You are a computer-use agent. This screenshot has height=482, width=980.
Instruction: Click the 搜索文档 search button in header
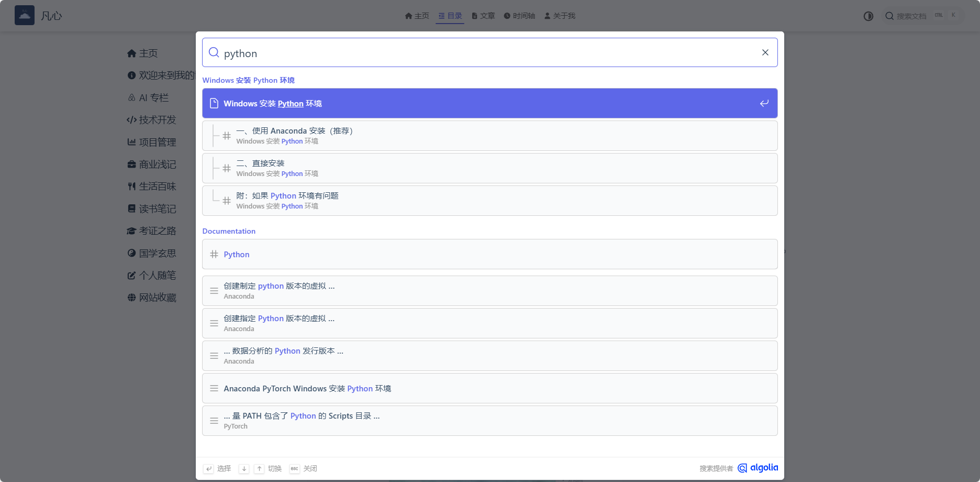pyautogui.click(x=922, y=16)
